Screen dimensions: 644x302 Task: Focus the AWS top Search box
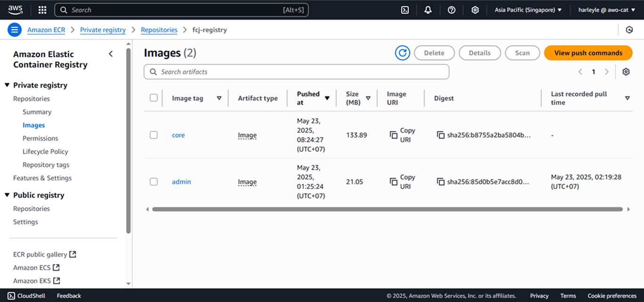point(182,10)
